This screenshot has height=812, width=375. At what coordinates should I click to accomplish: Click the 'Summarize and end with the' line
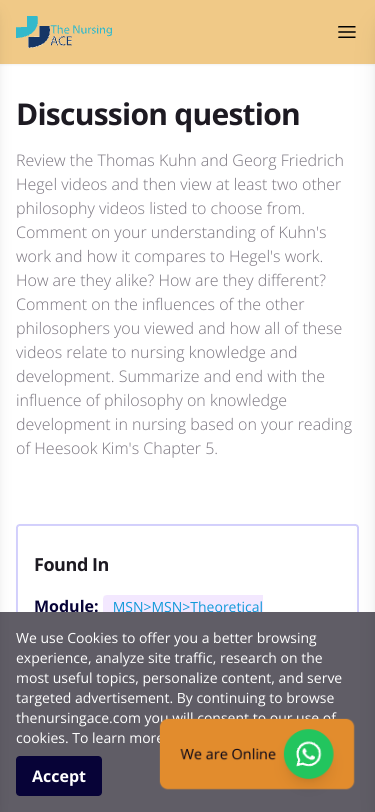pos(222,376)
